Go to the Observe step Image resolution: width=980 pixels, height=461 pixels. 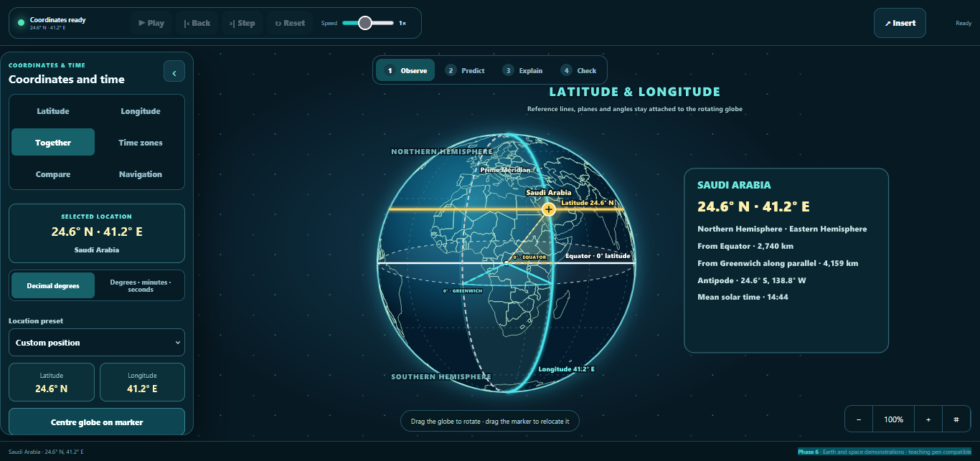pos(405,70)
